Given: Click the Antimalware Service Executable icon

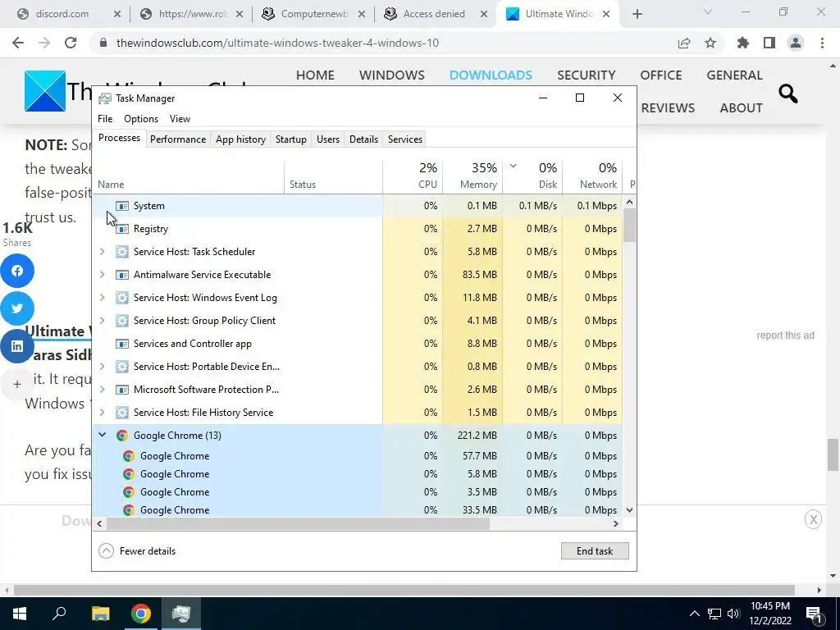Looking at the screenshot, I should tap(122, 275).
